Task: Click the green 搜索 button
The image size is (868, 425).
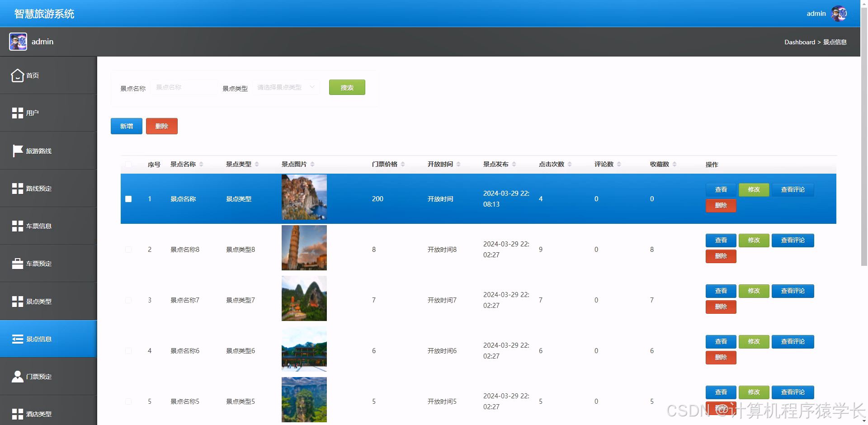Action: pyautogui.click(x=347, y=87)
